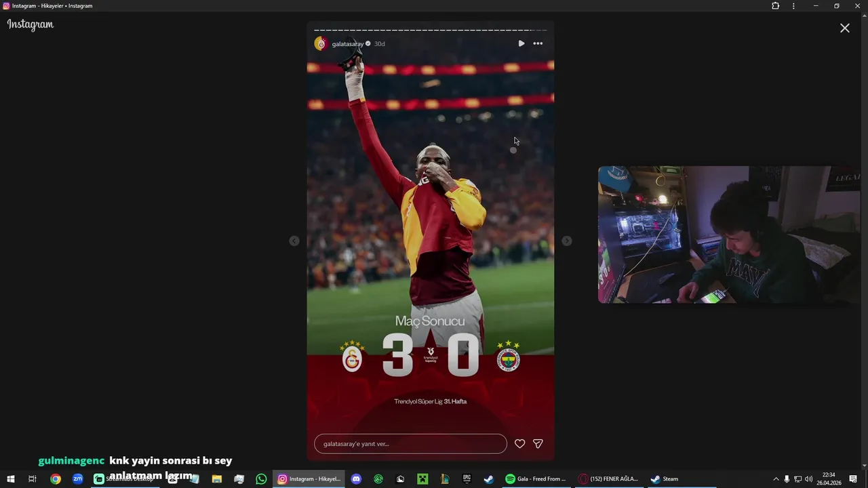Viewport: 868px width, 488px height.
Task: Open Epic Games Launcher from taskbar
Action: coord(467,479)
